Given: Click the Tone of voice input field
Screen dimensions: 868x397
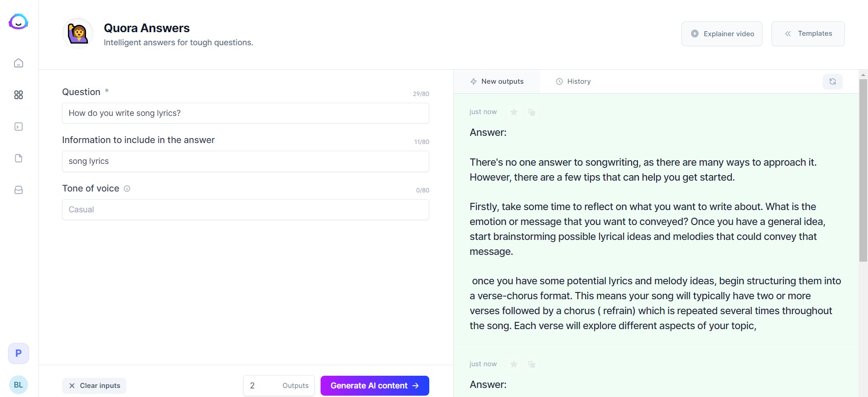Looking at the screenshot, I should pyautogui.click(x=245, y=210).
